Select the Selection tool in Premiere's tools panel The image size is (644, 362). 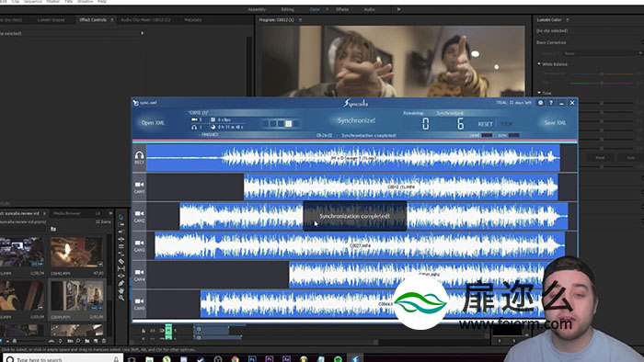121,217
